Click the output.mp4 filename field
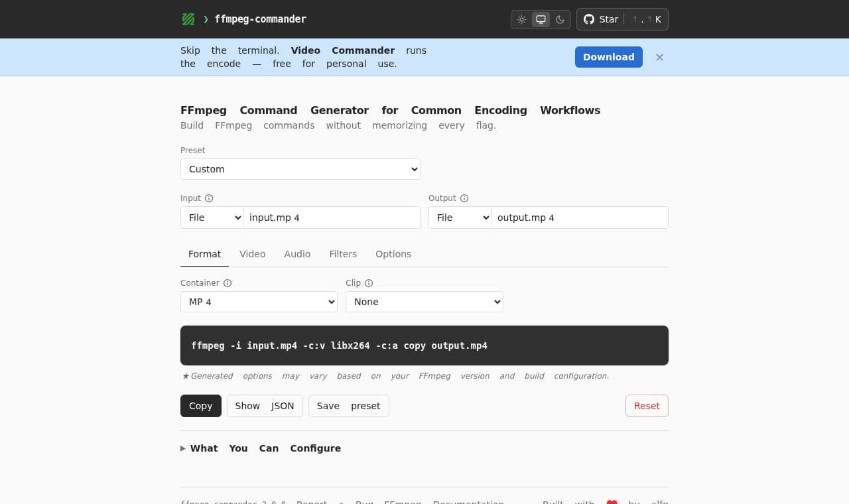 pos(580,218)
